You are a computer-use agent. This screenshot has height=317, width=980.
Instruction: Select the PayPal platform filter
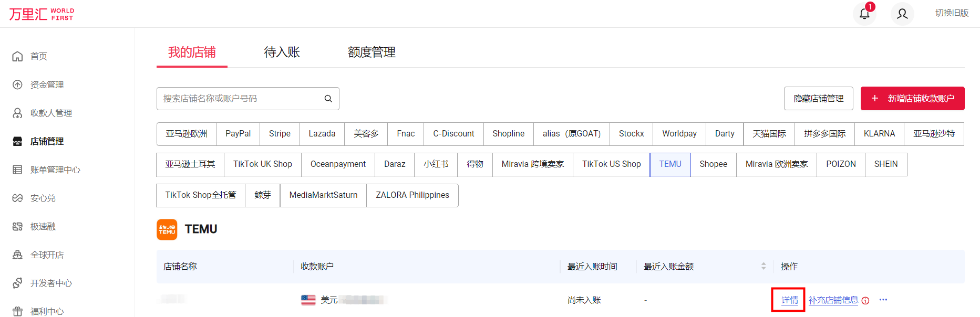238,134
